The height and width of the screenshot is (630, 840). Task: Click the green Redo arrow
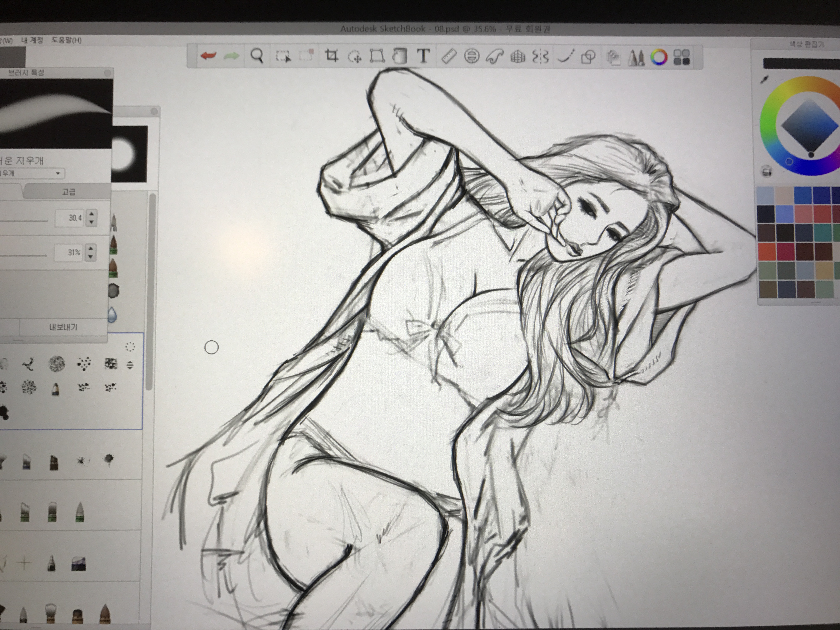pos(232,56)
